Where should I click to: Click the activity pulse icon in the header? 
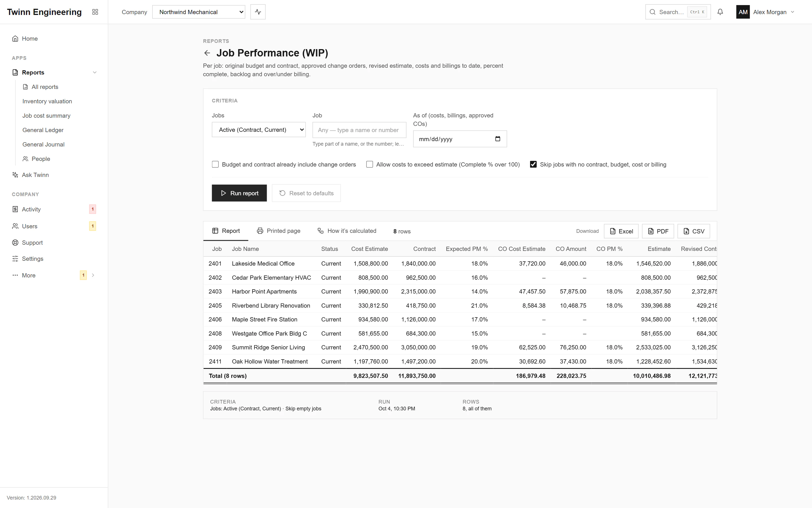(258, 12)
